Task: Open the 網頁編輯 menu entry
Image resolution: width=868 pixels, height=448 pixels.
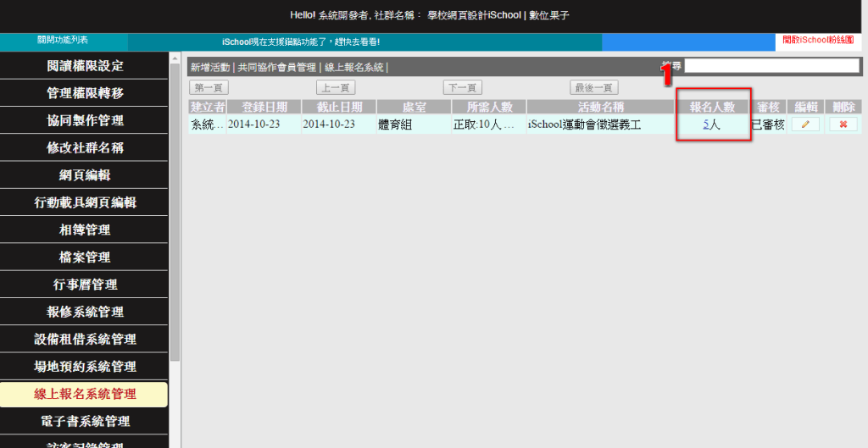Action: click(85, 174)
